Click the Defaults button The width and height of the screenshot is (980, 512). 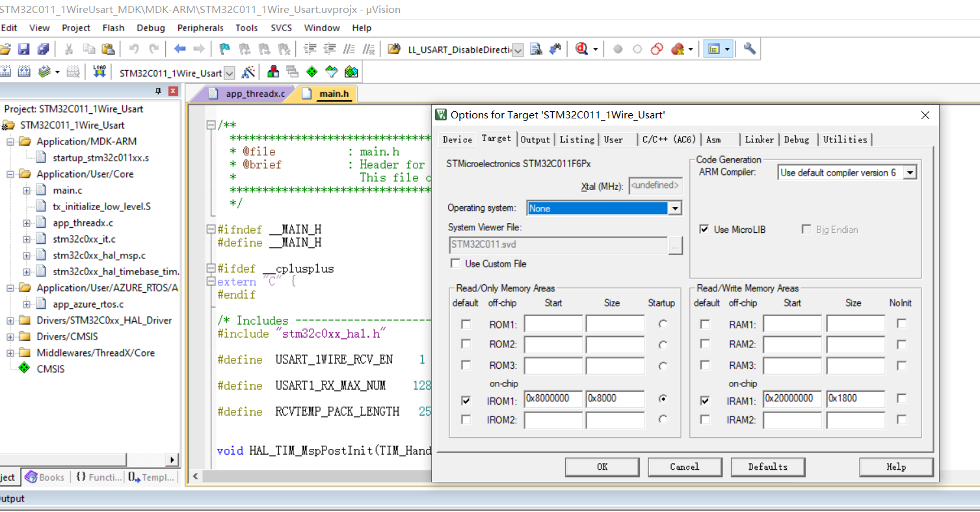(767, 466)
